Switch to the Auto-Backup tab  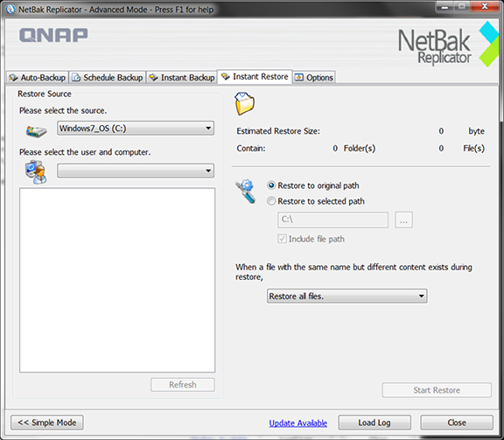(x=38, y=78)
